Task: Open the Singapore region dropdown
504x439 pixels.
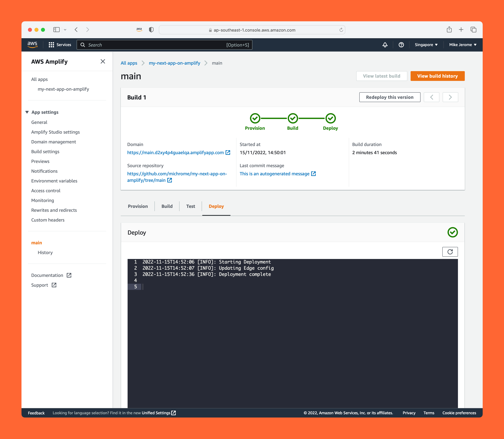Action: [426, 45]
